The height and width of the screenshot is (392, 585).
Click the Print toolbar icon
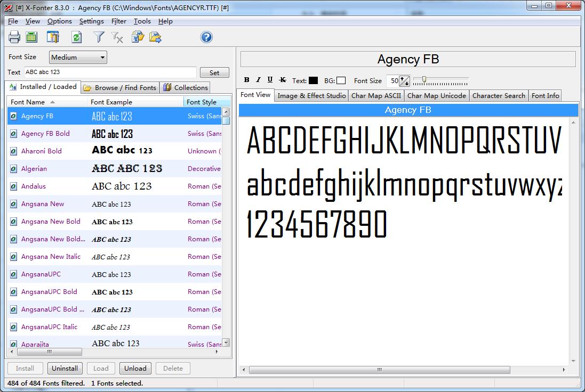[14, 37]
